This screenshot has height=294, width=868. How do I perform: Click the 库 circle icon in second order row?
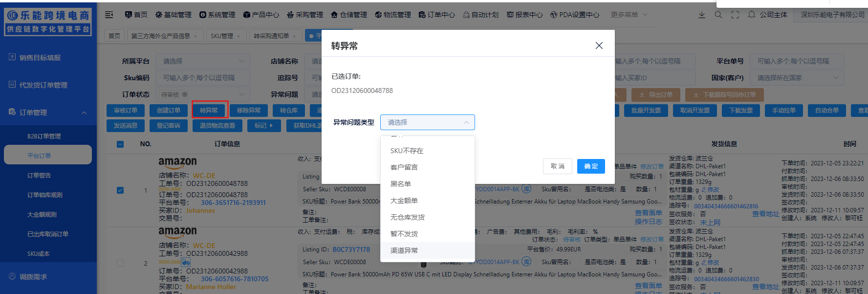click(526, 262)
